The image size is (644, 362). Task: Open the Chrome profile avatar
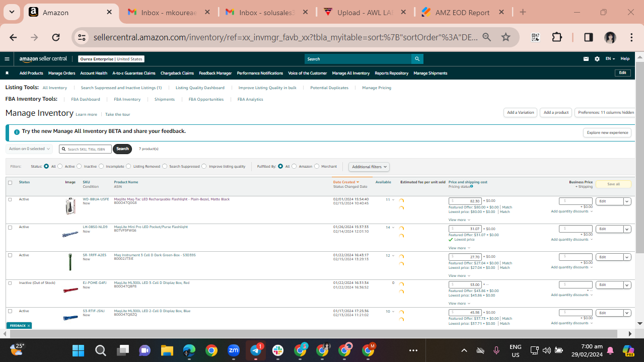coord(610,37)
